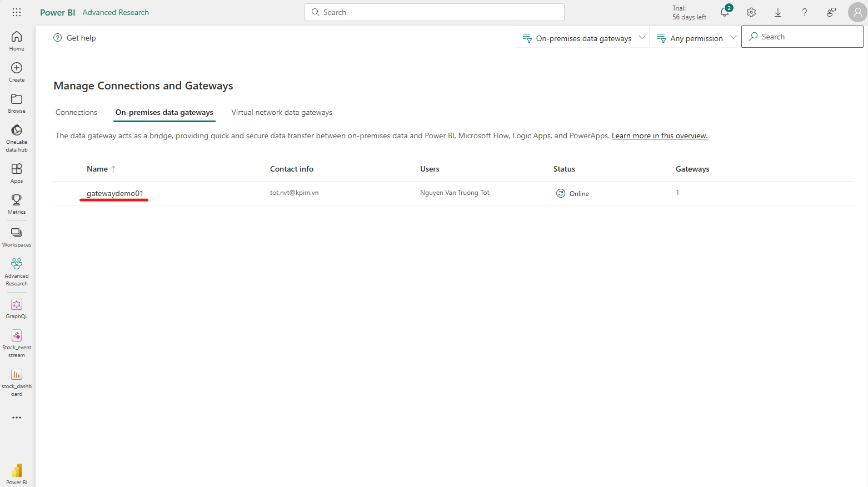Open Apps in the left sidebar
The image size is (868, 487).
pyautogui.click(x=17, y=173)
